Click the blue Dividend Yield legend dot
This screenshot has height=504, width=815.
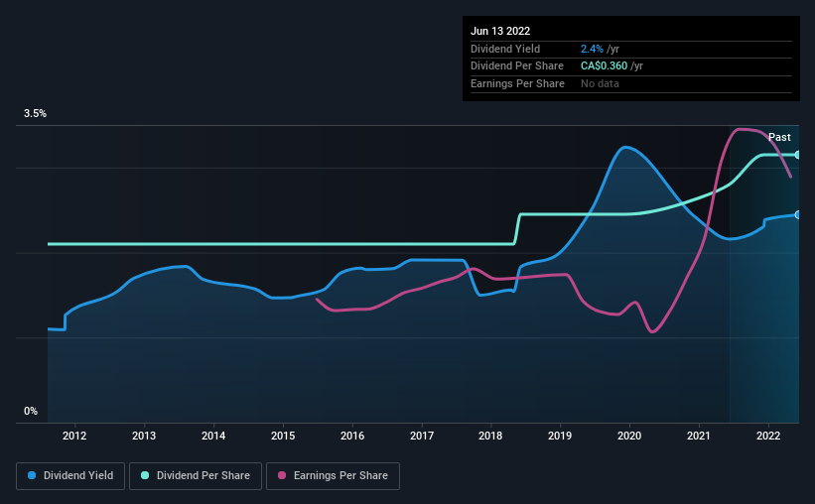32,475
